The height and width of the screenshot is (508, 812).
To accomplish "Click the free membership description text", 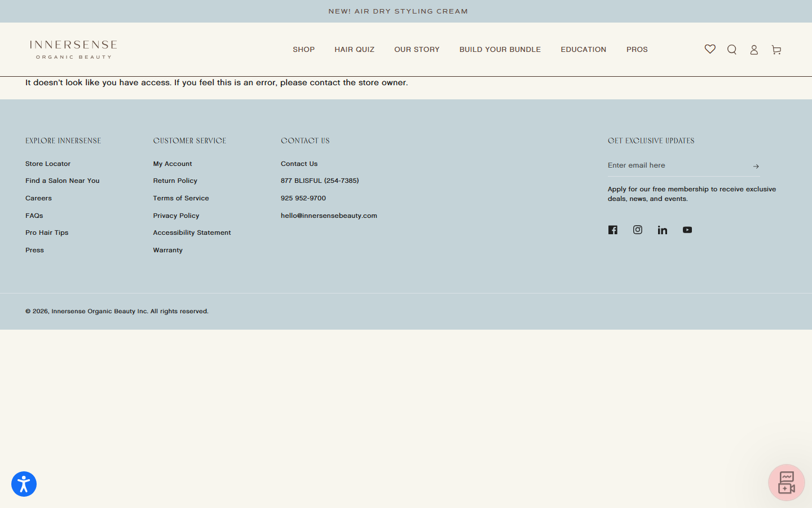I will [692, 194].
